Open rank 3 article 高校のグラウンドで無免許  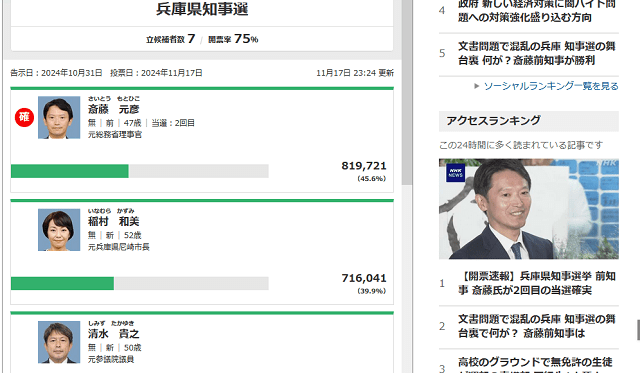[536, 364]
